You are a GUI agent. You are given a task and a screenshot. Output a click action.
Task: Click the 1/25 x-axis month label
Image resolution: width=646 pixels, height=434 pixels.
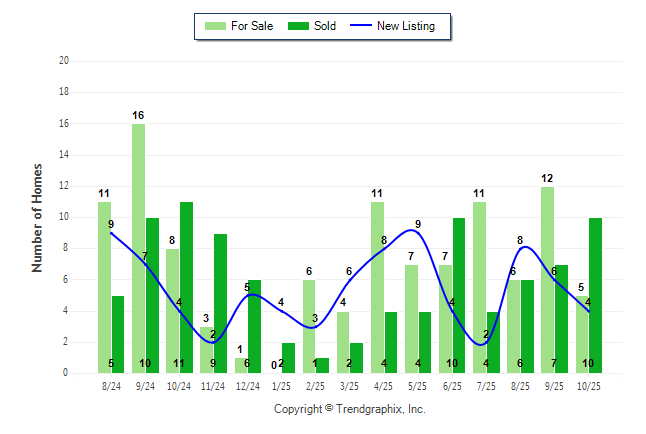tap(281, 384)
